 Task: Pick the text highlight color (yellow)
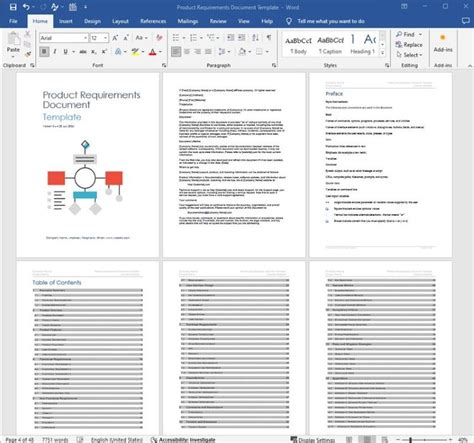click(x=135, y=52)
